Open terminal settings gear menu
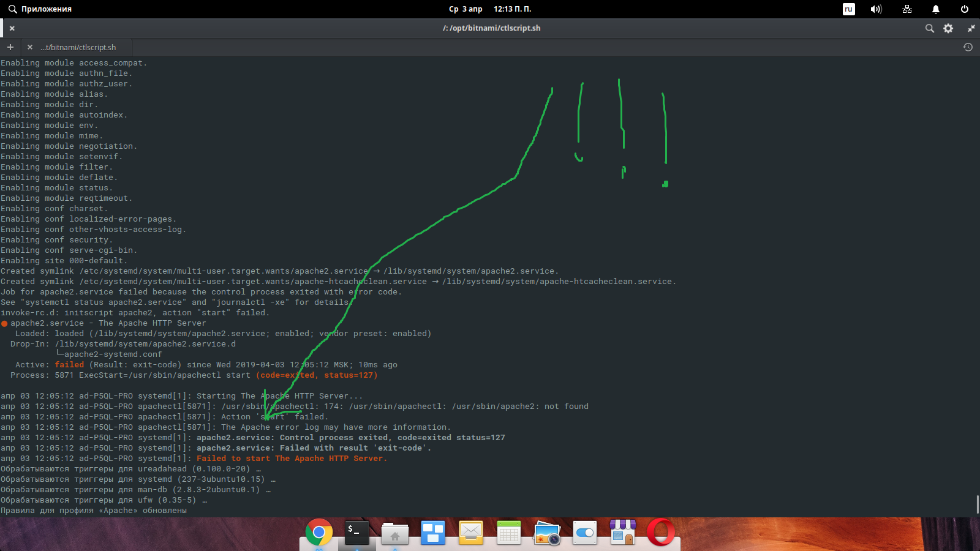The image size is (980, 551). 948,28
